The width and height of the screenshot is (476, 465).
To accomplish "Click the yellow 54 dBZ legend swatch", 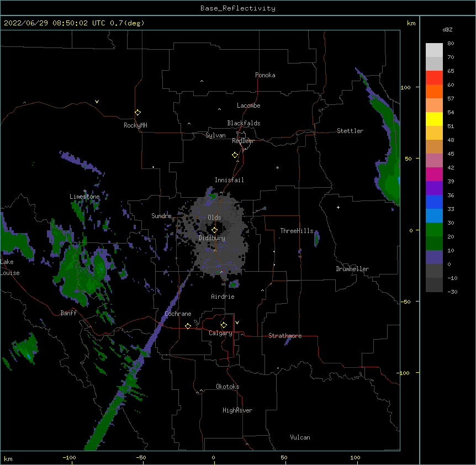I will coord(434,119).
